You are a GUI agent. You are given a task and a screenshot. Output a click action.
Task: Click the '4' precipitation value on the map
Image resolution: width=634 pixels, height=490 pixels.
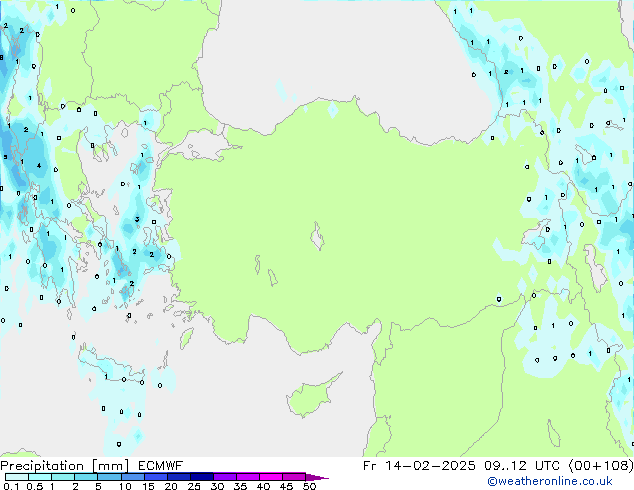(x=39, y=165)
